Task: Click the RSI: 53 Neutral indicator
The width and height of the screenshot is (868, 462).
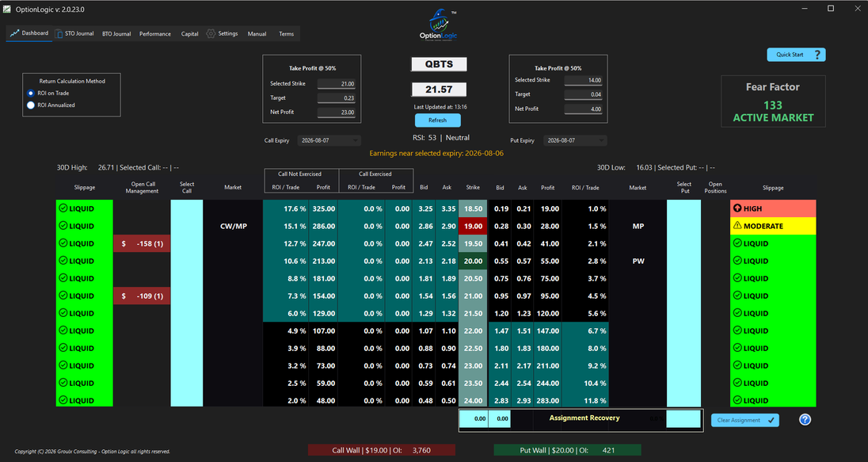Action: [440, 137]
